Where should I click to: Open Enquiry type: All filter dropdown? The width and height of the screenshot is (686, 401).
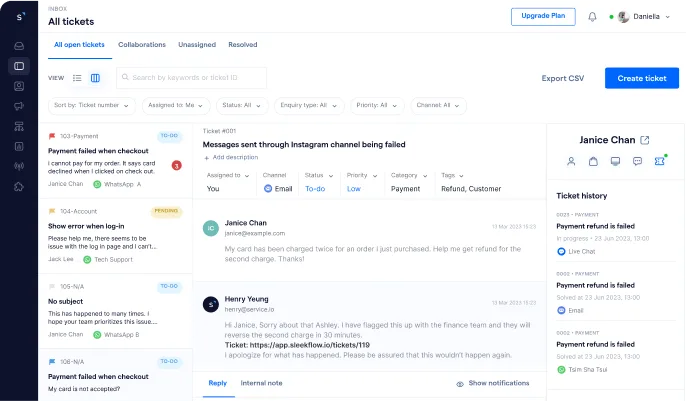coord(309,105)
